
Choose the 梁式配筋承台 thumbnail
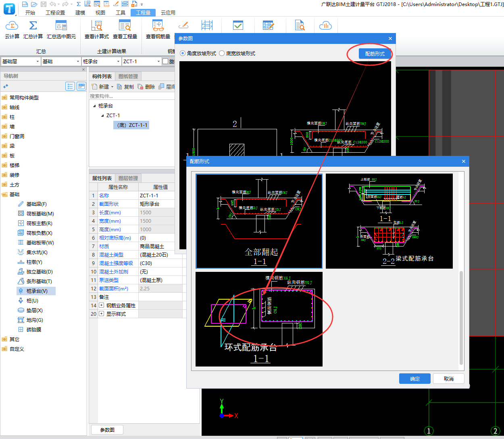pyautogui.click(x=389, y=221)
